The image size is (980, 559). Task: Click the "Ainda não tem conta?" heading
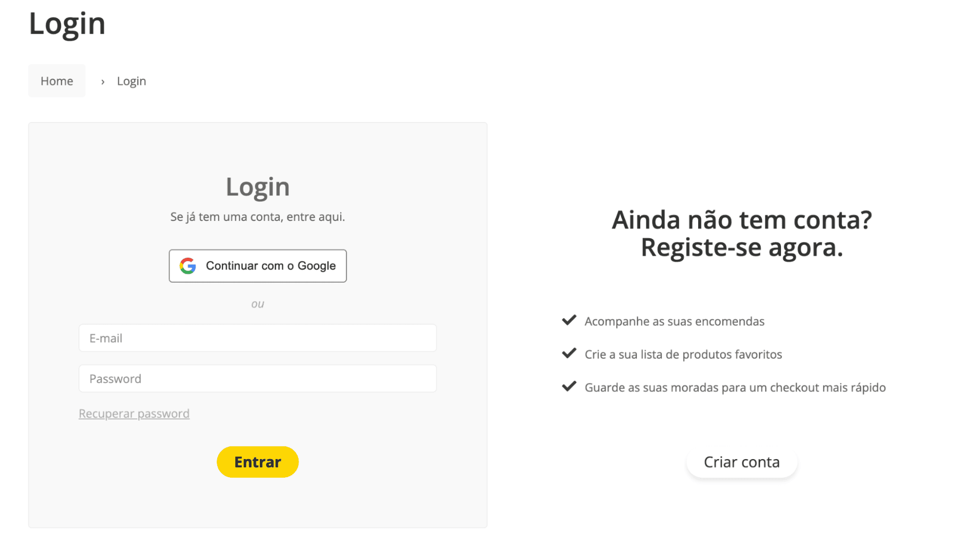(x=741, y=219)
